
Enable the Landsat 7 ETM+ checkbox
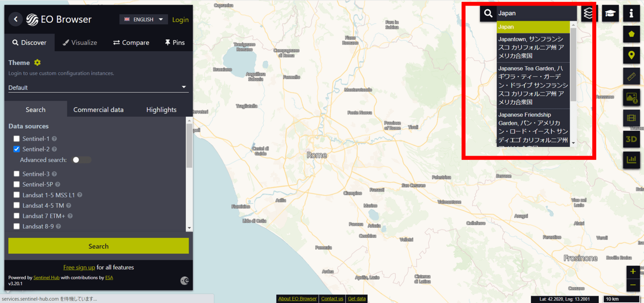pyautogui.click(x=16, y=216)
